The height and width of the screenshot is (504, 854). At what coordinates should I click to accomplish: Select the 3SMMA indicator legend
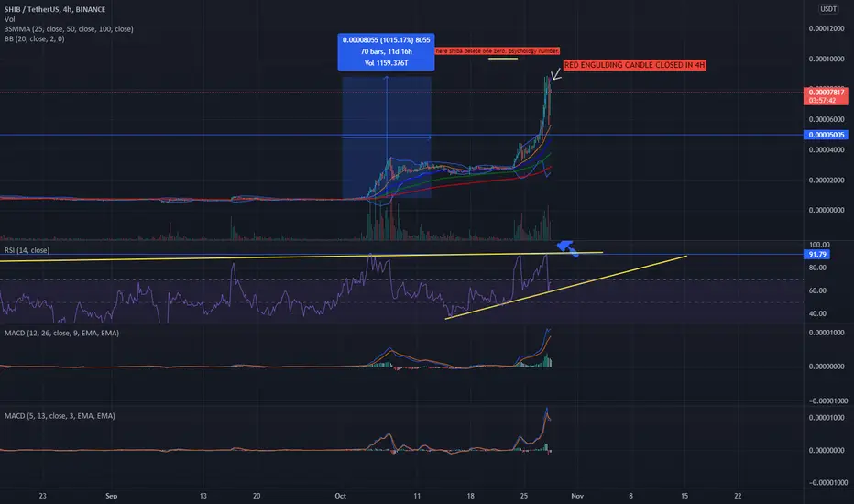69,29
